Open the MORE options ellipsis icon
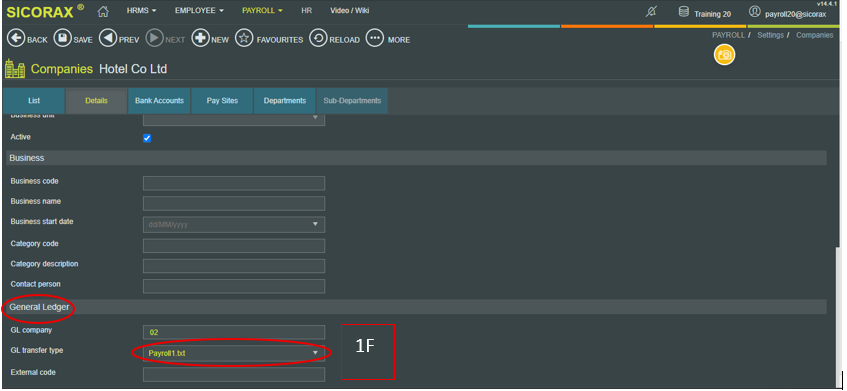 tap(375, 38)
